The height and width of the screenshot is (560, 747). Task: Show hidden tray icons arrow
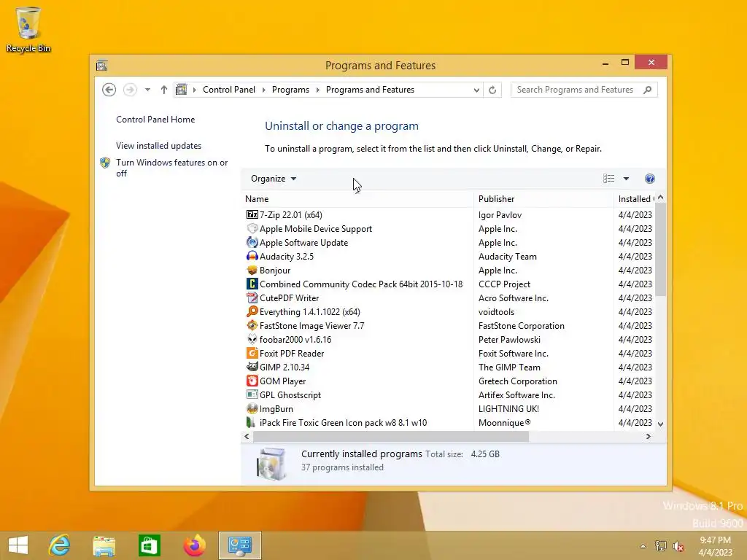pos(643,546)
